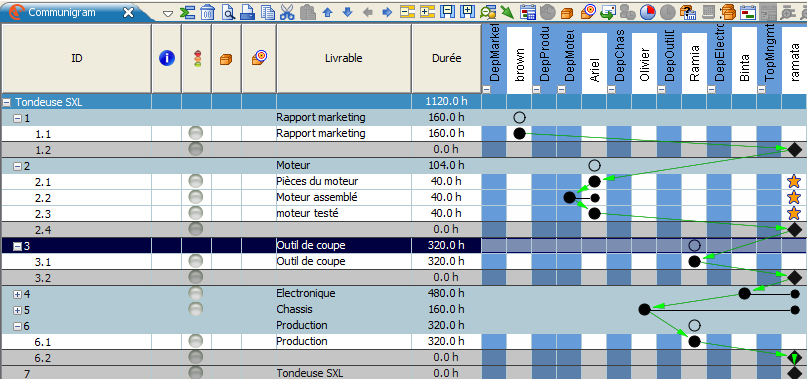Click the calendar with calculator icon
The height and width of the screenshot is (379, 807).
click(528, 12)
